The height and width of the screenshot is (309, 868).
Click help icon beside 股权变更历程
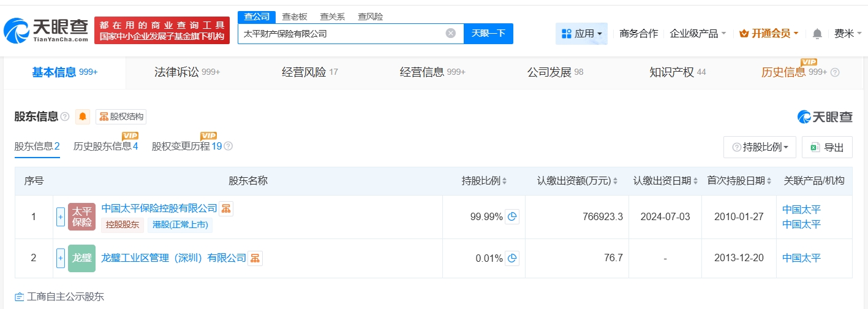pos(228,147)
